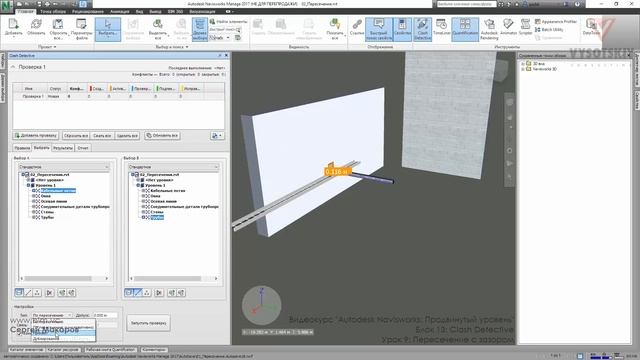Click the Обновить все button

(x=162, y=136)
